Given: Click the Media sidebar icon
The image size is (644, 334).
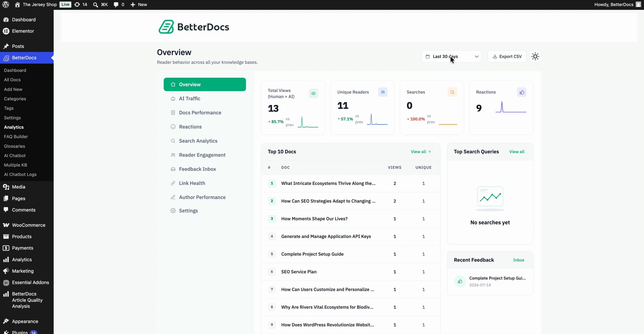Looking at the screenshot, I should pyautogui.click(x=6, y=187).
